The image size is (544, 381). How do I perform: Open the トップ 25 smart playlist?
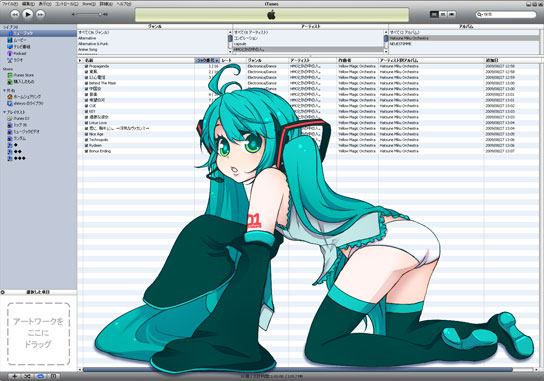(38, 125)
